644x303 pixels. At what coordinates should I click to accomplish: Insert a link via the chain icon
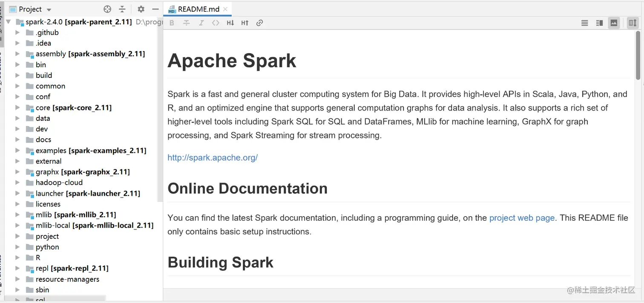click(x=259, y=23)
